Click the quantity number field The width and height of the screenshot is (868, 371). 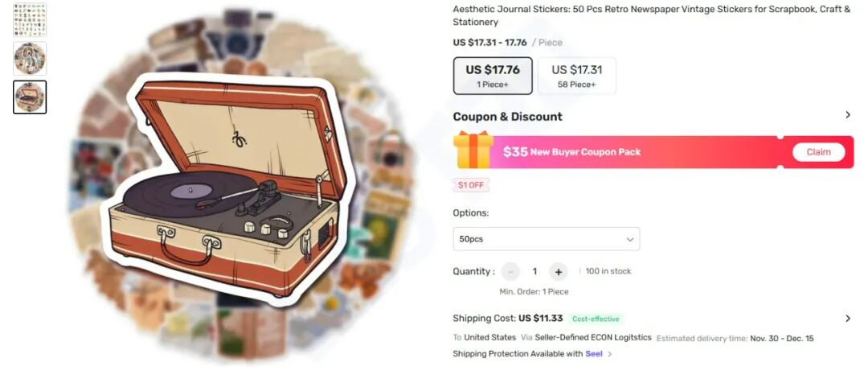pyautogui.click(x=534, y=272)
